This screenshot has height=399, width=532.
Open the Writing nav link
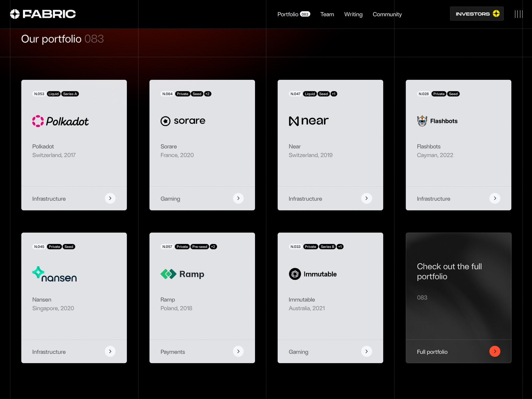353,14
